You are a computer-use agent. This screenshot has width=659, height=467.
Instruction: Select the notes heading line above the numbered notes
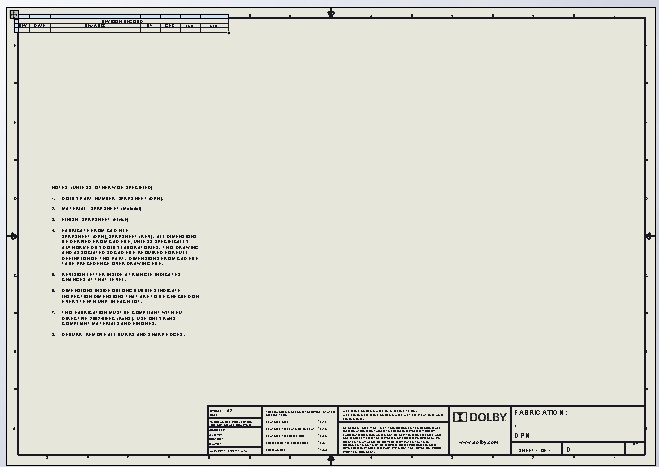click(102, 187)
